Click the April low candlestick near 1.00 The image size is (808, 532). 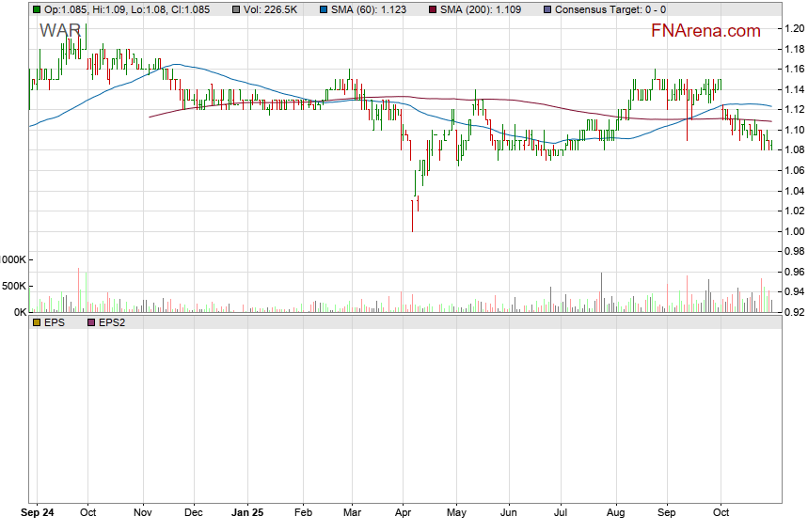click(x=412, y=214)
